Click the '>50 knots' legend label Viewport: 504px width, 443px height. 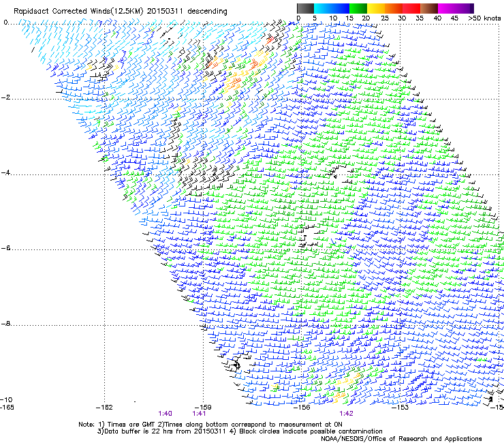484,18
